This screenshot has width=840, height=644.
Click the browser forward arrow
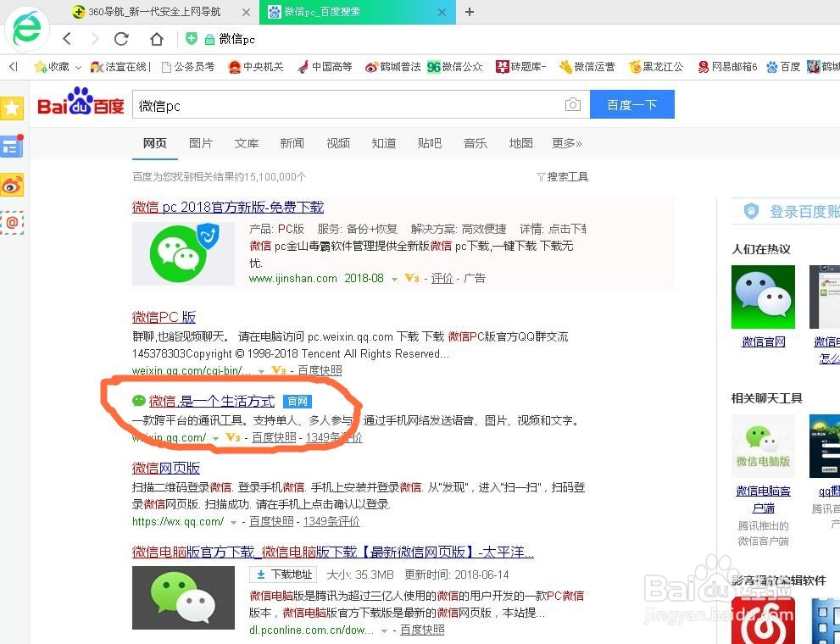click(95, 38)
